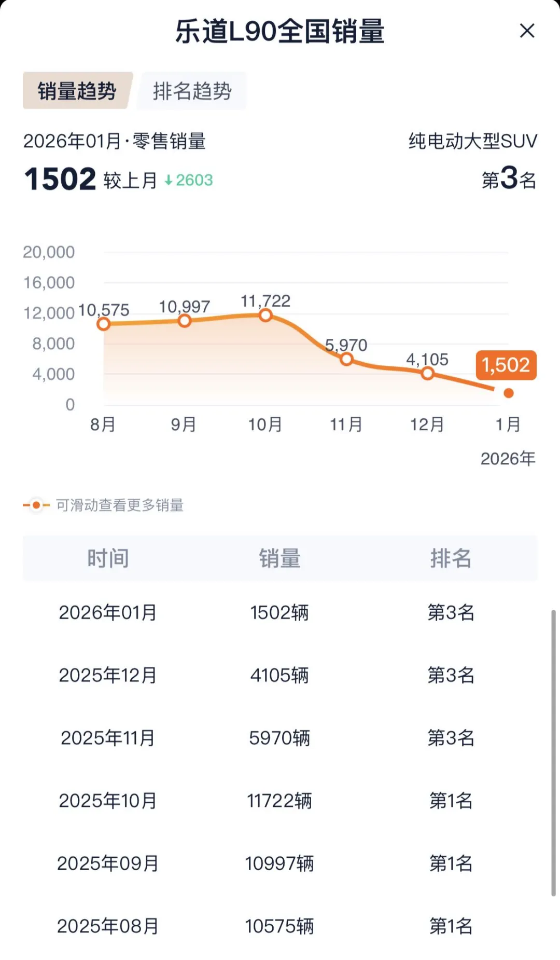Viewport: 560px width, 960px height.
Task: Click the legend marker icon before 可滑动查看更多销量
Action: tap(36, 504)
